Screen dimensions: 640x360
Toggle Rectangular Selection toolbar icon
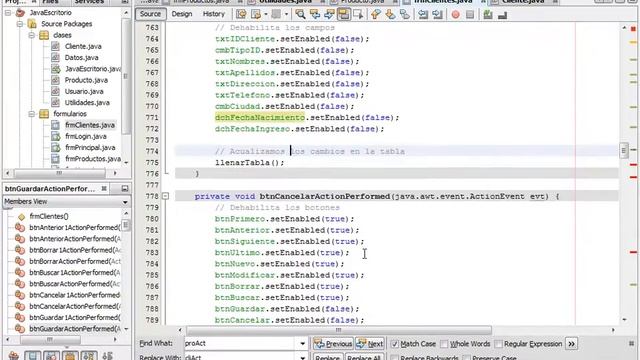point(358,15)
